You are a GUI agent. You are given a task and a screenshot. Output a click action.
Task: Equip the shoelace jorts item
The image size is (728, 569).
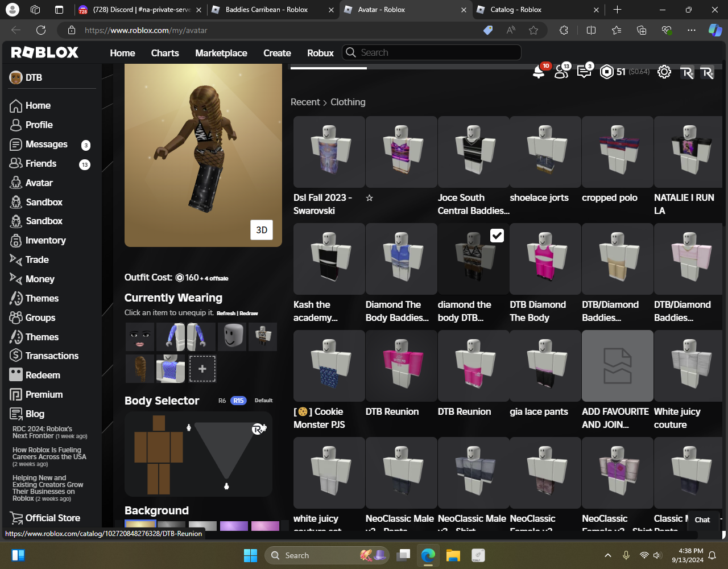(545, 152)
